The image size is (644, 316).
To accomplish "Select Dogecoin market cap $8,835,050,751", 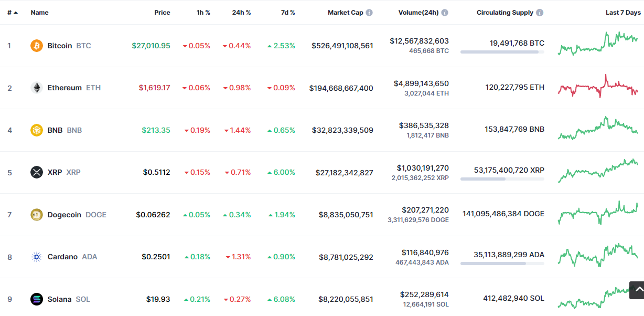I will (346, 215).
